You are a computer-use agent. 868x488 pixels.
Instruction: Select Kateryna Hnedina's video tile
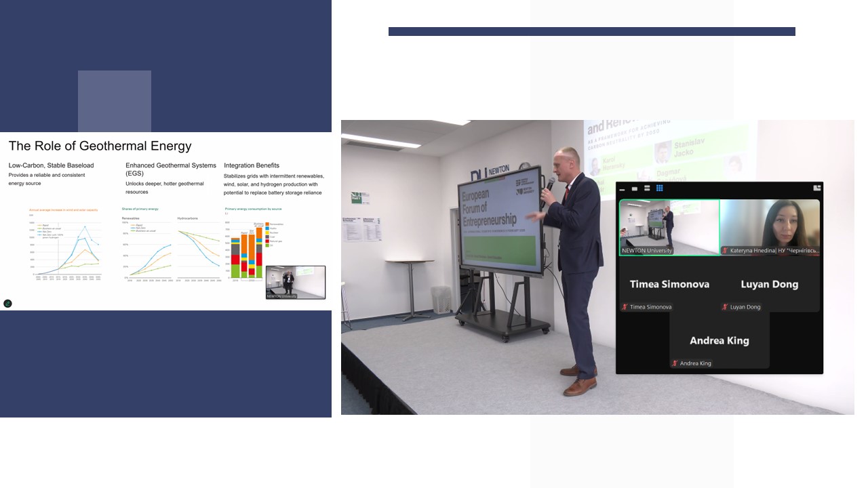(x=770, y=227)
